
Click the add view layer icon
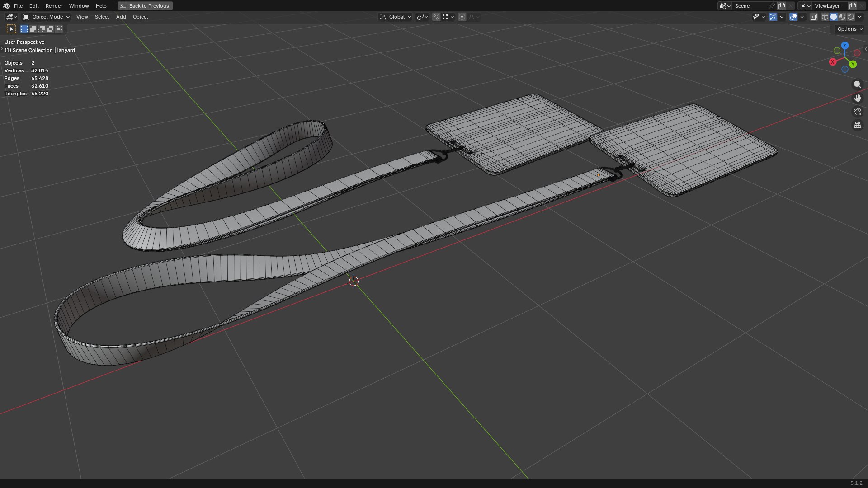[x=853, y=6]
